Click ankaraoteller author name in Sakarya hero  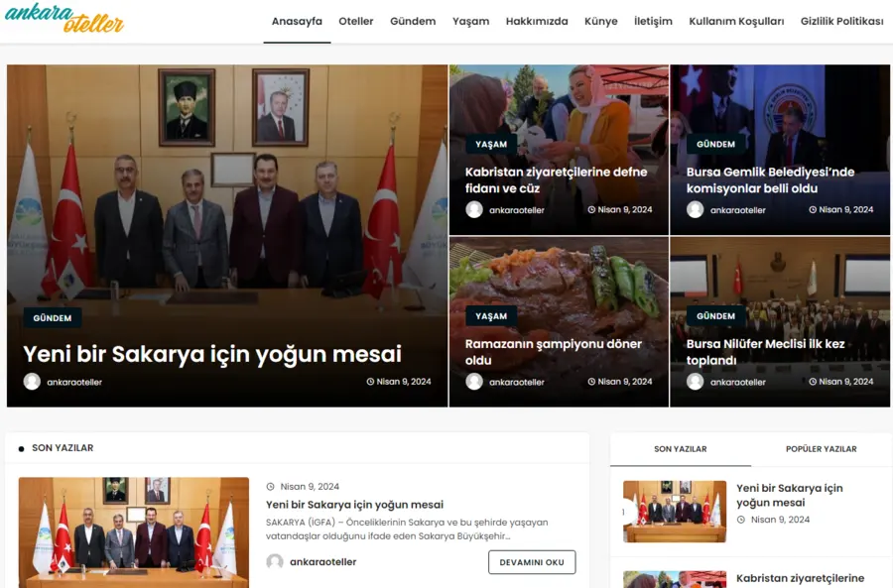click(74, 382)
